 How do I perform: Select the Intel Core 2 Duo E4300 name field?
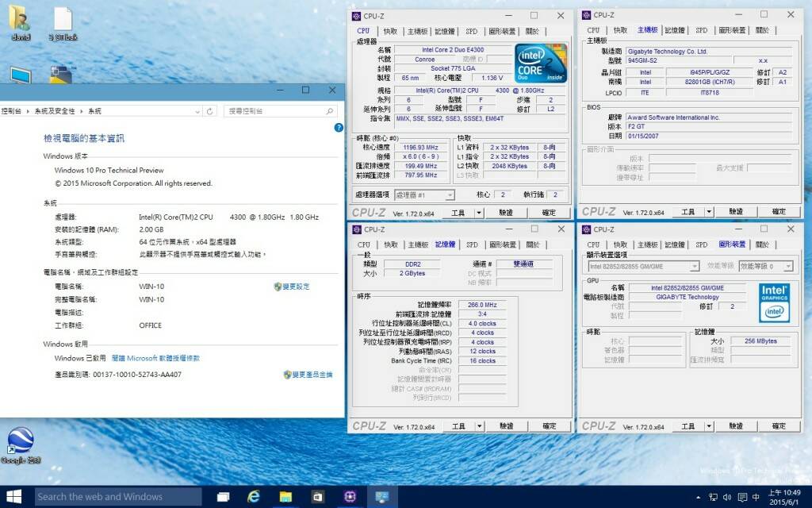point(453,50)
